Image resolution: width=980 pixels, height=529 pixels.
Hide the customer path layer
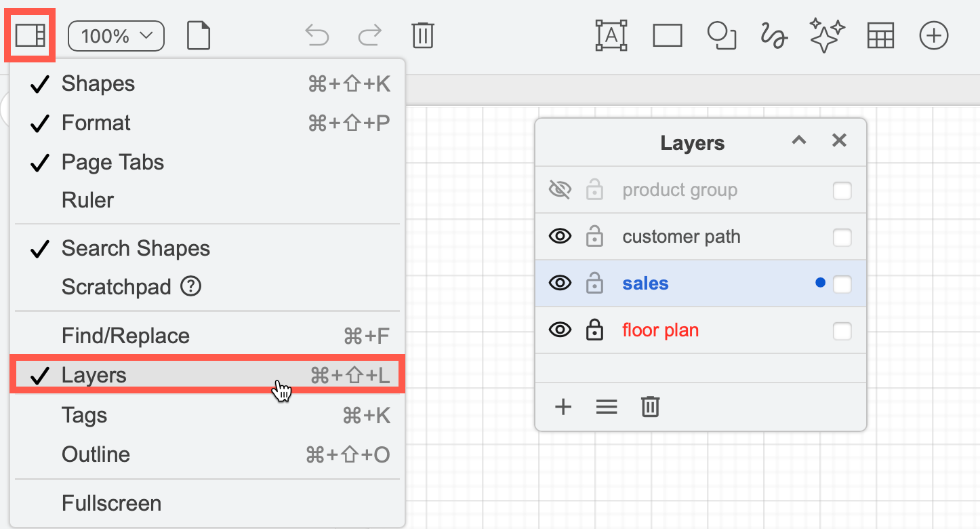coord(560,236)
